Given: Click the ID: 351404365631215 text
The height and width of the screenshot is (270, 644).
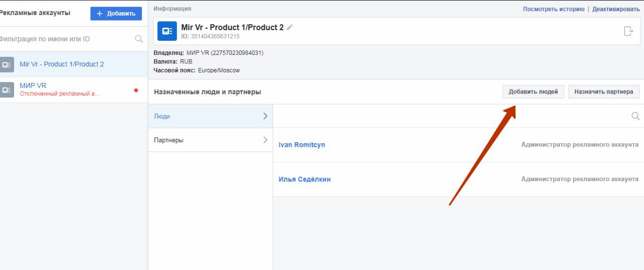Looking at the screenshot, I should pyautogui.click(x=210, y=36).
